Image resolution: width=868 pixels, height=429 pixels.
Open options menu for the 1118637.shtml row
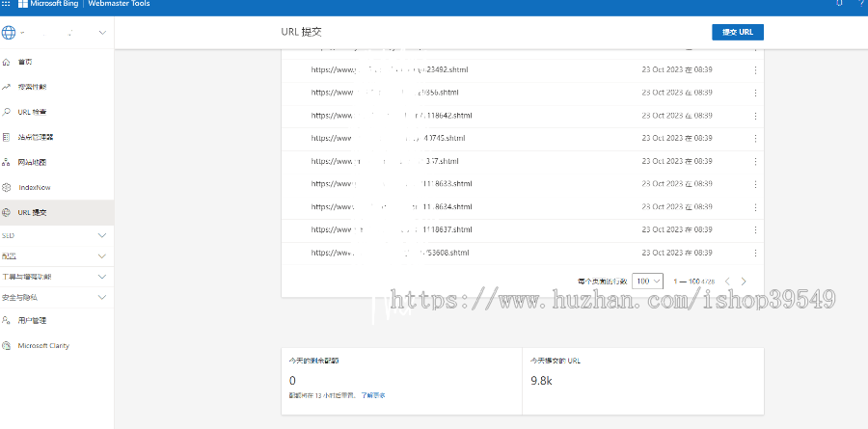coord(755,230)
